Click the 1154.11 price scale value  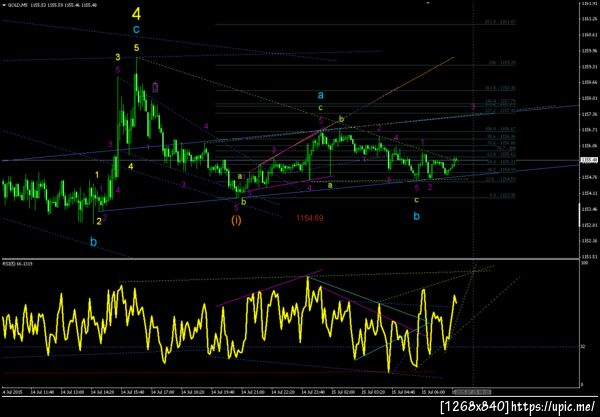[x=590, y=193]
